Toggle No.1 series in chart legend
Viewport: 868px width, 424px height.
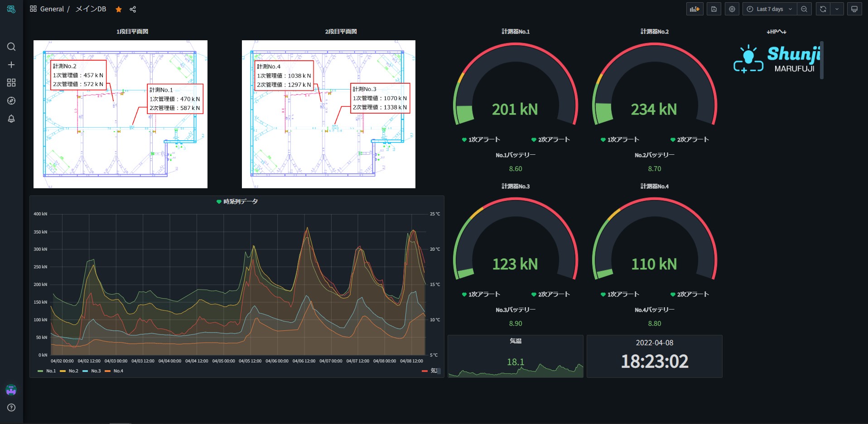tap(51, 371)
